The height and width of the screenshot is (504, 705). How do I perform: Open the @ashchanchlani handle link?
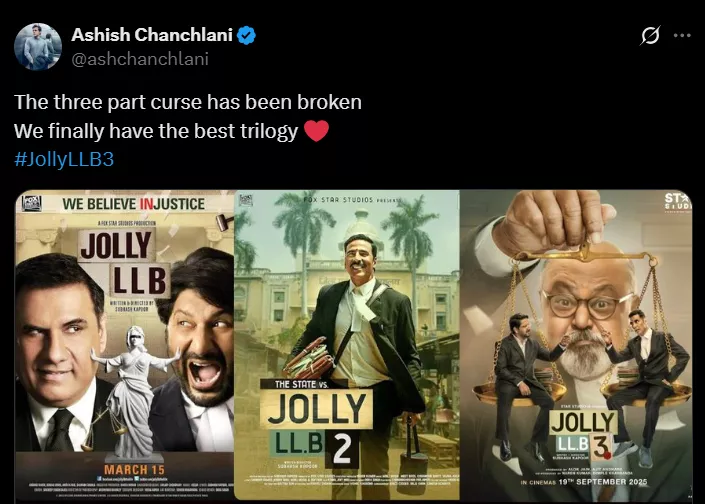pos(140,59)
